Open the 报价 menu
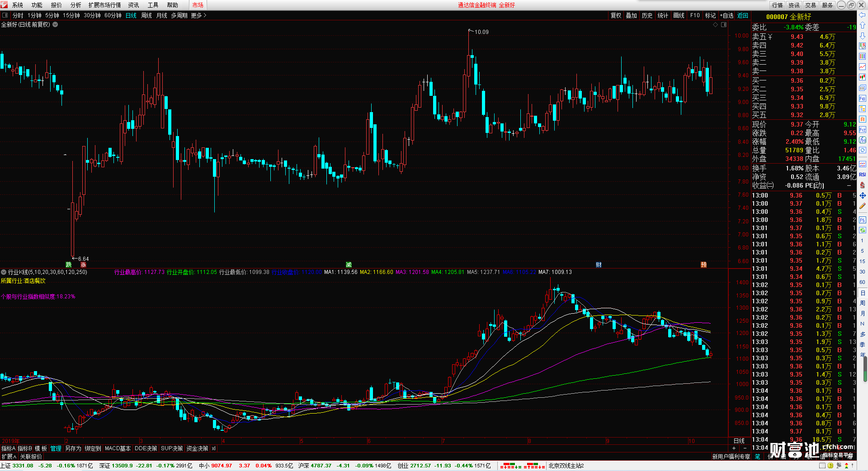This screenshot has width=868, height=471. coord(57,5)
